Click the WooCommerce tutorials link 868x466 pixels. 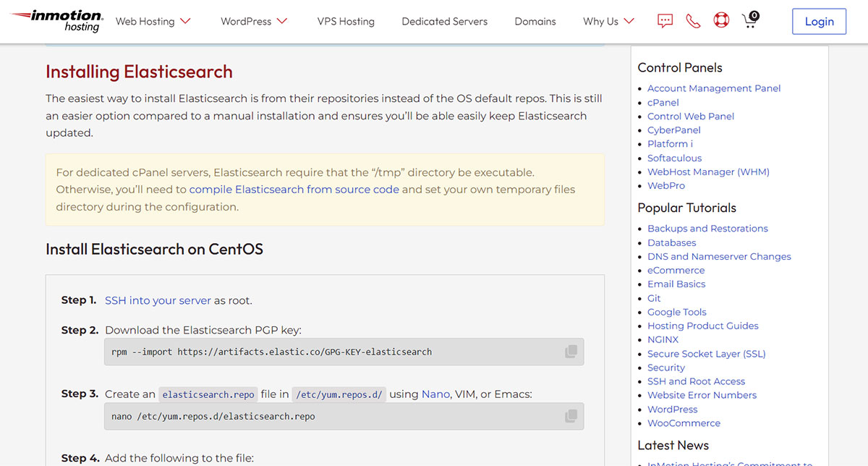coord(684,423)
